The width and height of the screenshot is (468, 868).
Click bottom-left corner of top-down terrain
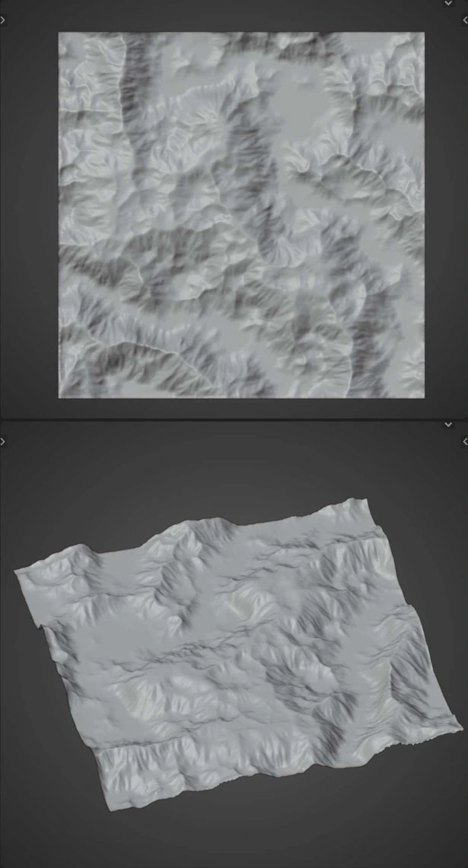(61, 394)
